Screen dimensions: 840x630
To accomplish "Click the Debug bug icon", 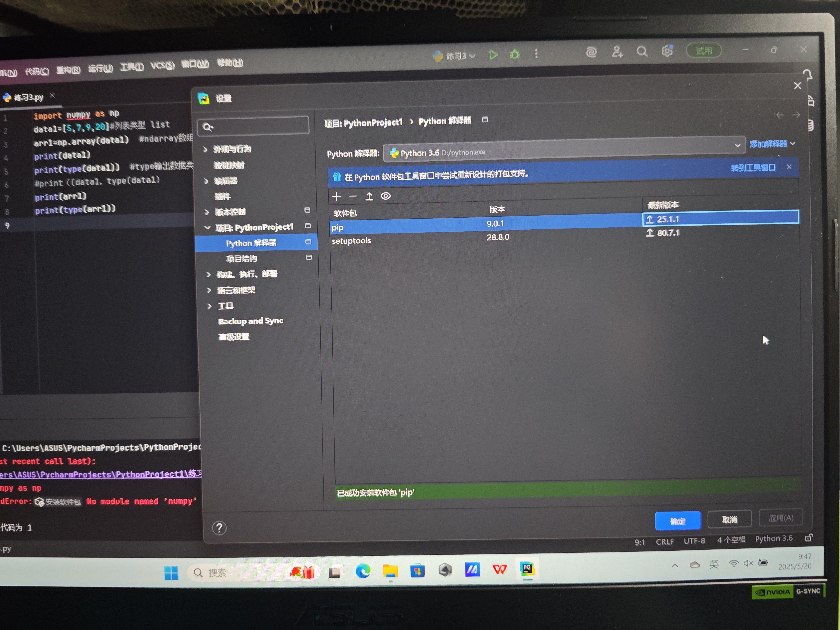I will [x=515, y=54].
